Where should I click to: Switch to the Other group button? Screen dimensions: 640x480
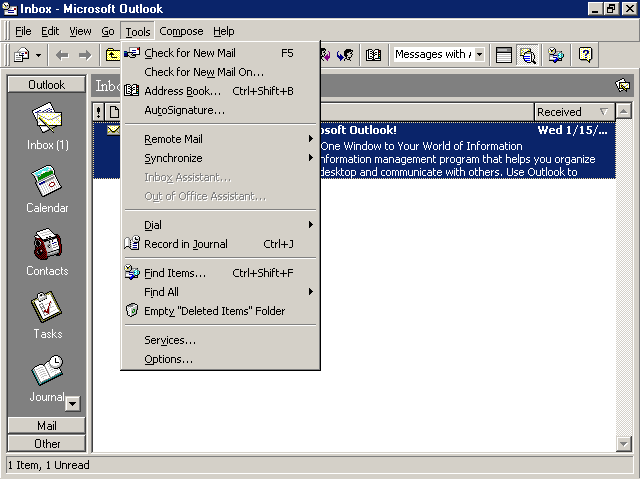(x=47, y=444)
